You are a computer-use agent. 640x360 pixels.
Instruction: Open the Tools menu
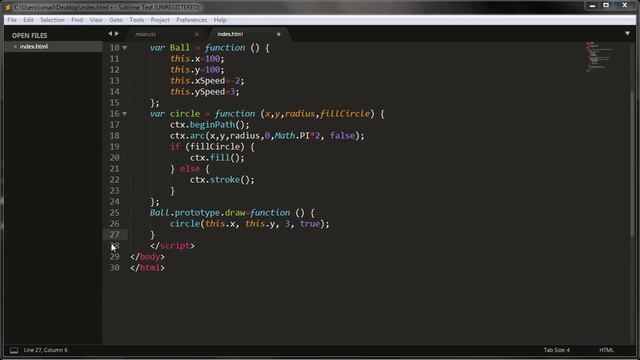[x=137, y=20]
